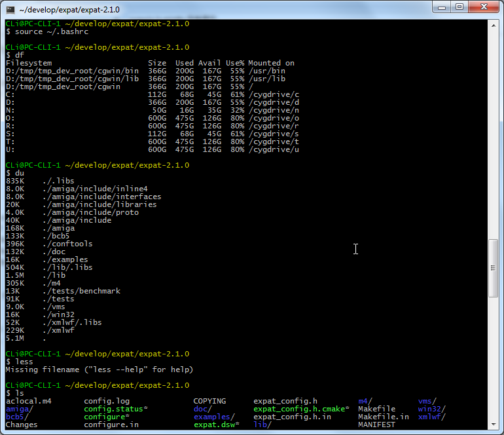The width and height of the screenshot is (504, 435).
Task: Click the '$ source ~/.bashrc' command line
Action: [47, 31]
